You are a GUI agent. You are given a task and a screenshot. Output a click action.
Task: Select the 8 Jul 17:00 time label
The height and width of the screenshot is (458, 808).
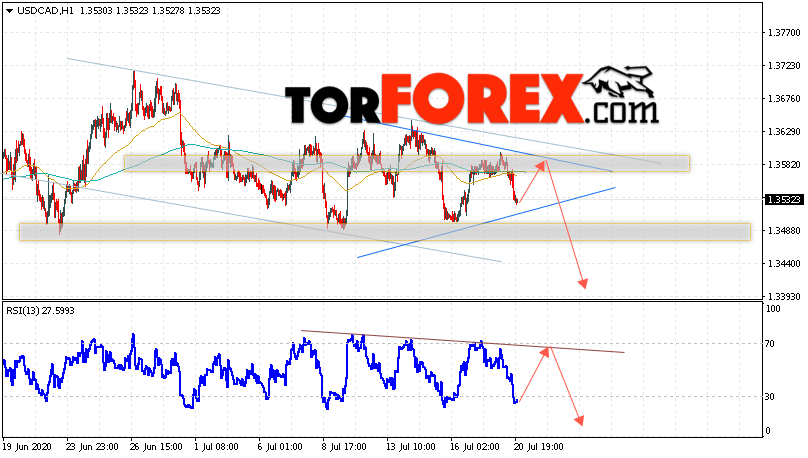(344, 446)
